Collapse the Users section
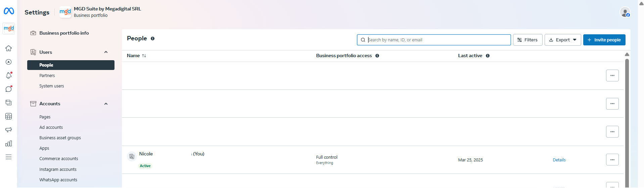Viewport: 644px width, 188px height. tap(106, 52)
